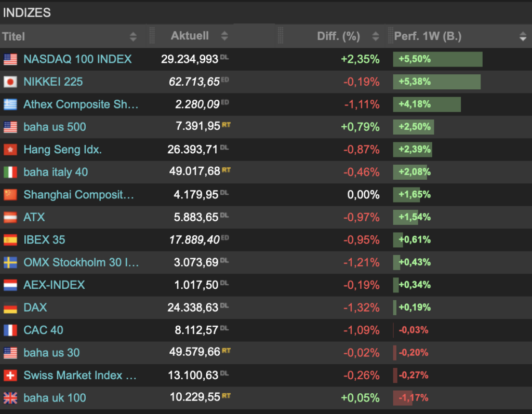Click the +4,18% performance bar for Athex
This screenshot has width=532, height=414.
click(427, 104)
